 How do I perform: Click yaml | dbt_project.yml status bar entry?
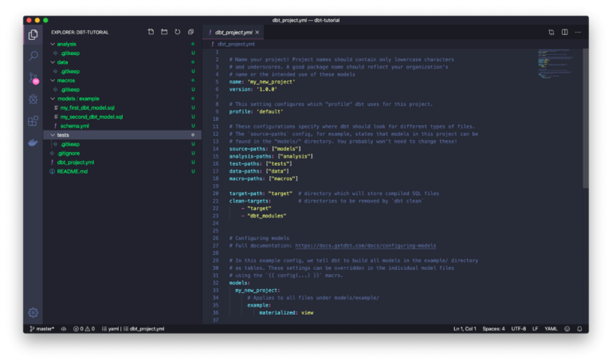133,329
